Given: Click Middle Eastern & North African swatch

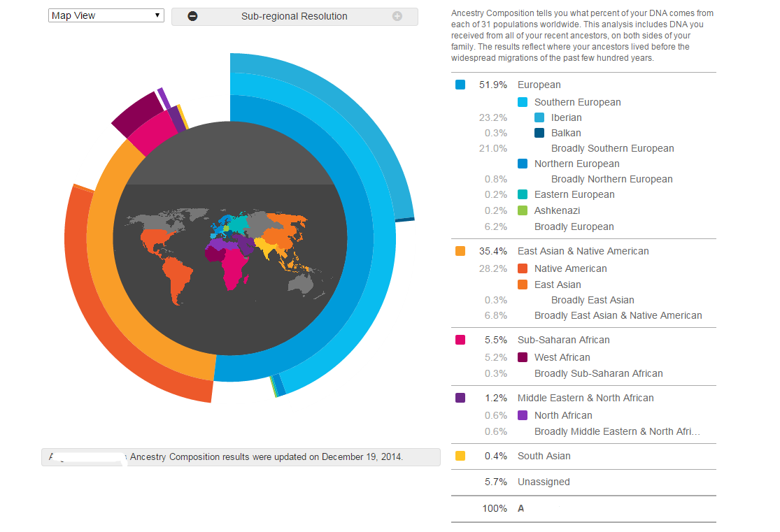Looking at the screenshot, I should 460,398.
